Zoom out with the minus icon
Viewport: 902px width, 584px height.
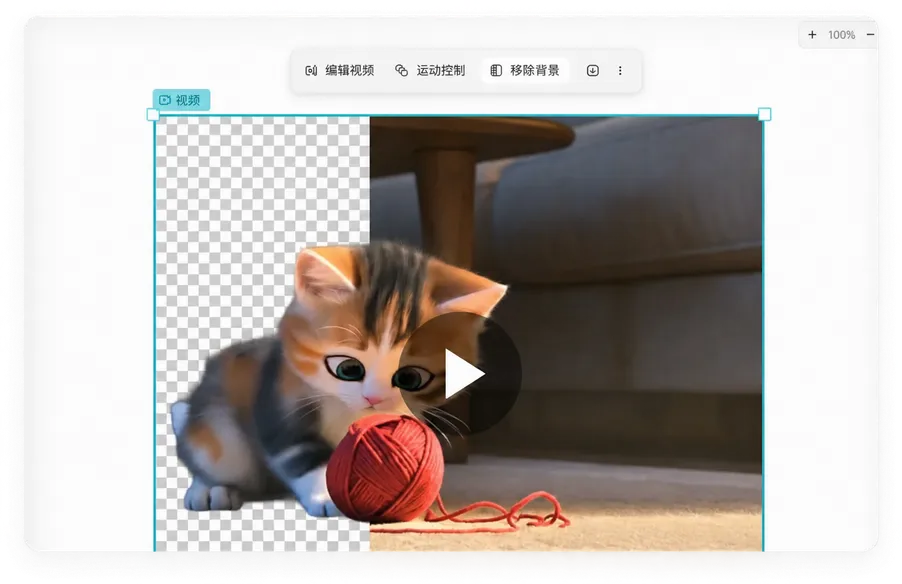(x=870, y=35)
